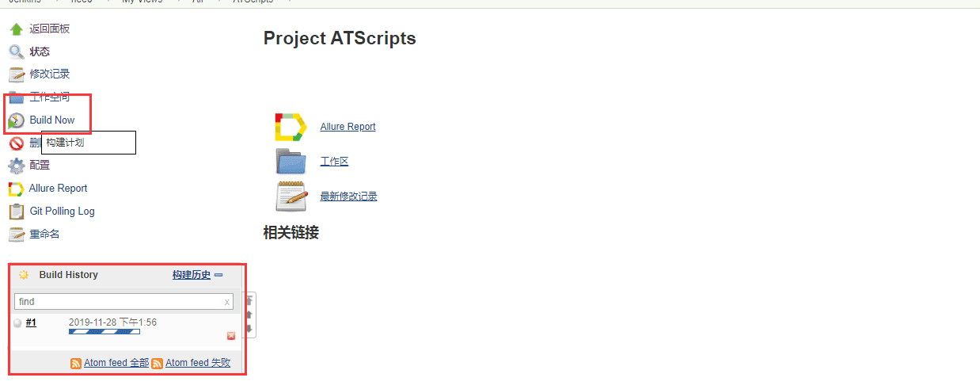Viewport: 980px width, 389px height.
Task: Open the 构建历史 trend link
Action: (192, 275)
